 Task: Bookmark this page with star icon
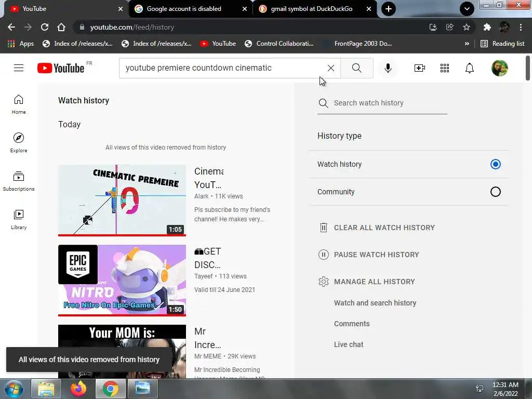click(467, 27)
